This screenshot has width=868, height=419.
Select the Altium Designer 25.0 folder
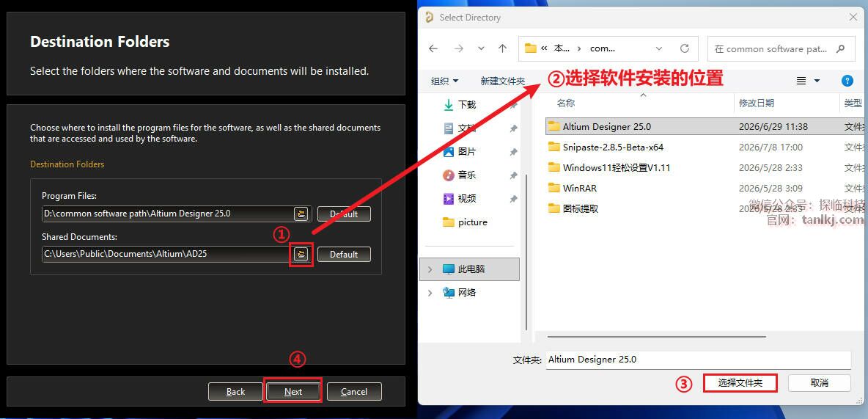pos(706,126)
